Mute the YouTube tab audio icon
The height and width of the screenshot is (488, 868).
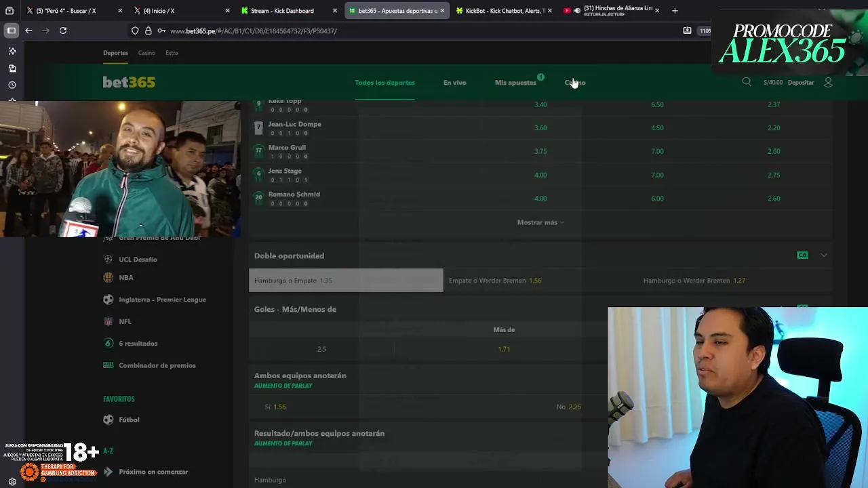pos(577,11)
